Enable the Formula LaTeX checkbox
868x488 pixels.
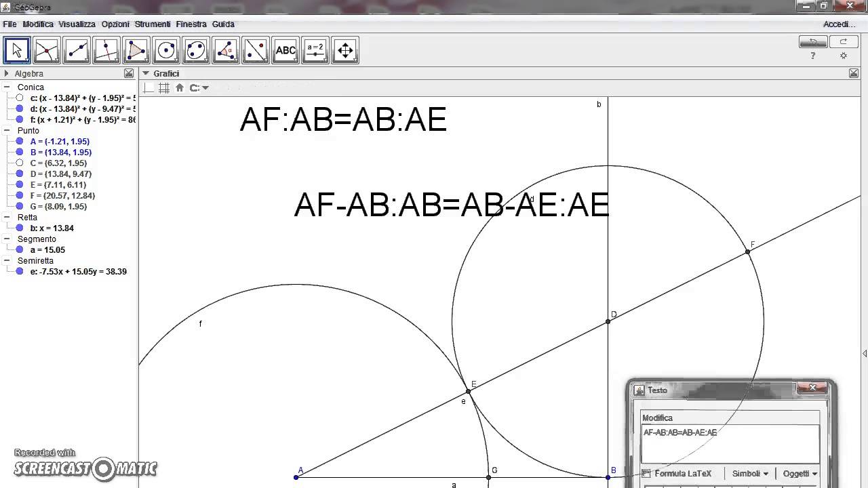pyautogui.click(x=646, y=474)
